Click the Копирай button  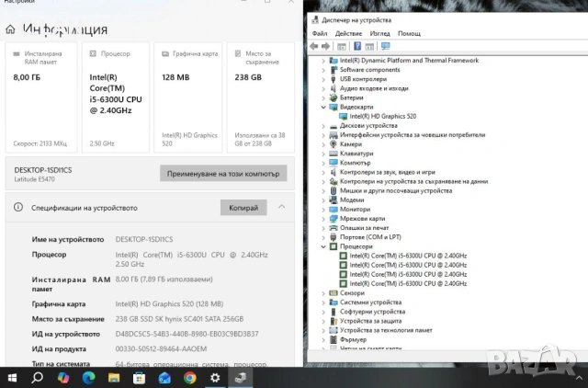[x=243, y=208]
